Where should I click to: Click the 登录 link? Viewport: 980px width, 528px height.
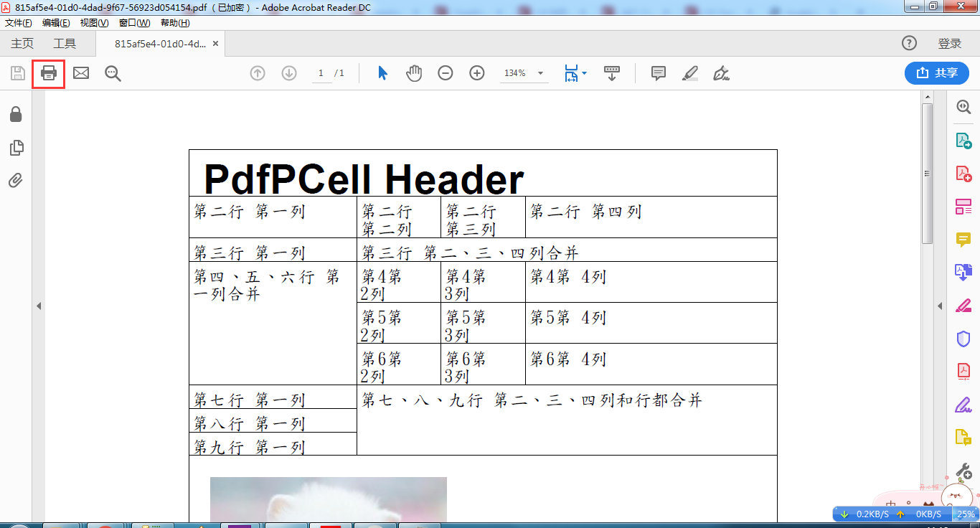point(950,43)
